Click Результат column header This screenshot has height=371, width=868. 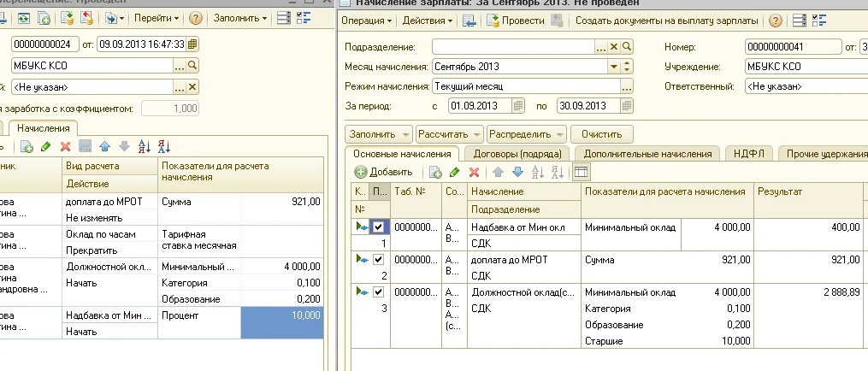[807, 191]
